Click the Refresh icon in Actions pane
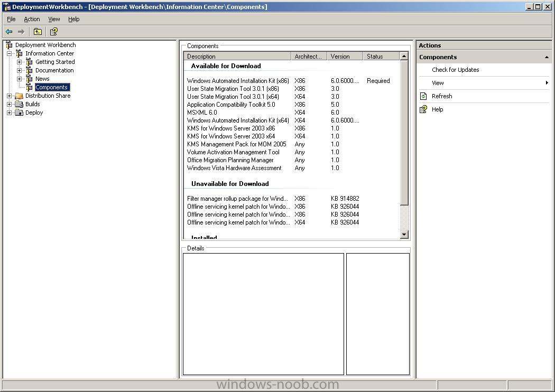555x392 pixels. click(x=423, y=96)
